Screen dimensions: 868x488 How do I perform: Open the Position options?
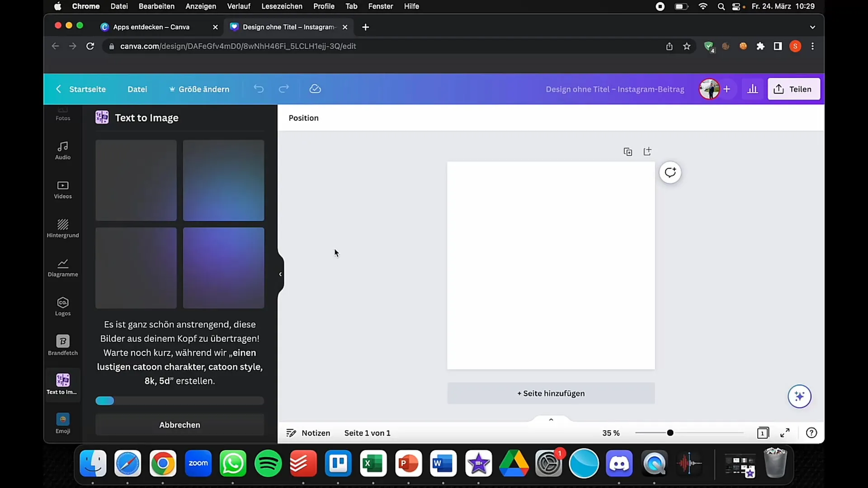[304, 118]
